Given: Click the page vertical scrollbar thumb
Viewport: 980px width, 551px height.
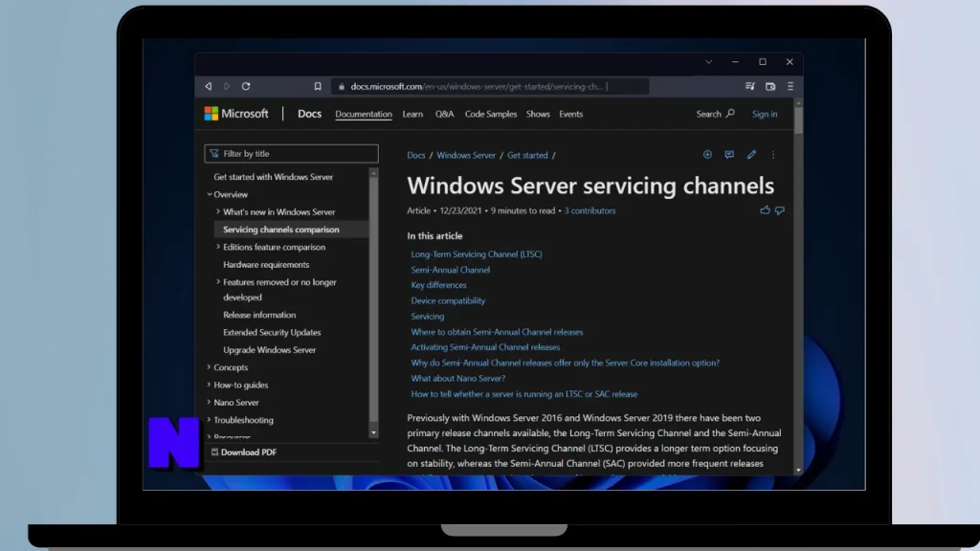Looking at the screenshot, I should coord(798,119).
